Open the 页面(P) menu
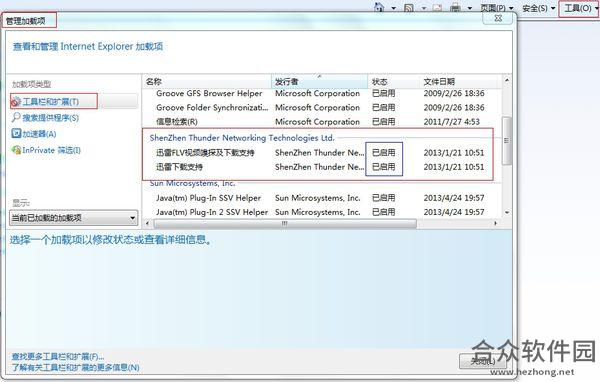Image resolution: width=600 pixels, height=382 pixels. click(x=497, y=8)
